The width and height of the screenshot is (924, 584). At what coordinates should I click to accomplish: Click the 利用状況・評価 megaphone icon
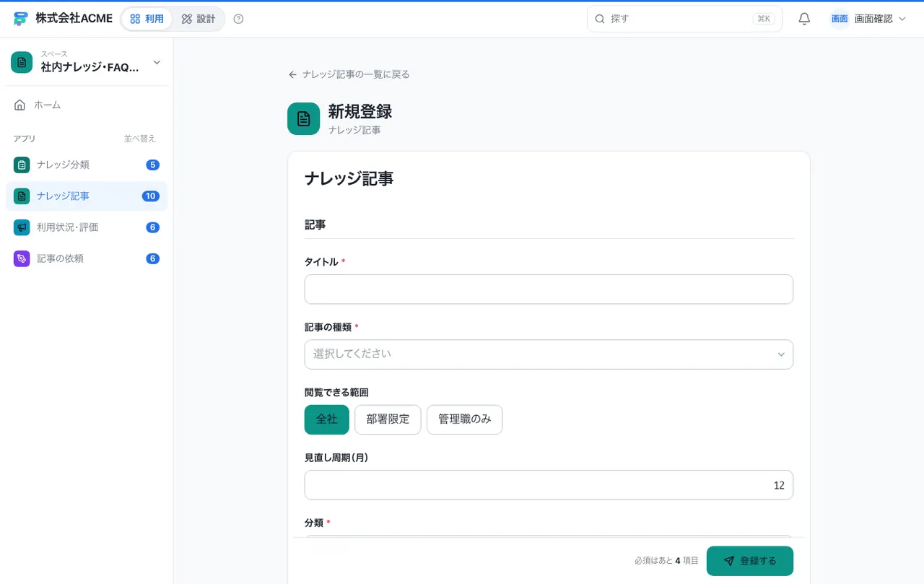click(22, 227)
